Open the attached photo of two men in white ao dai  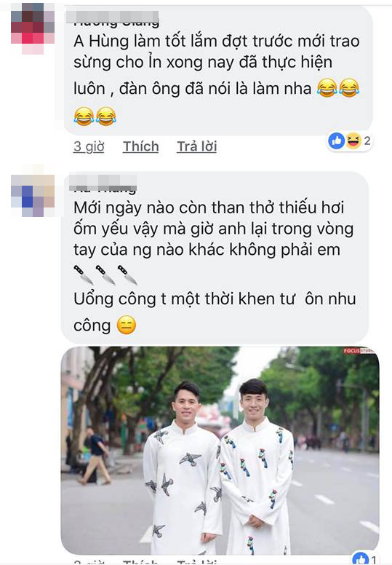coord(220,451)
